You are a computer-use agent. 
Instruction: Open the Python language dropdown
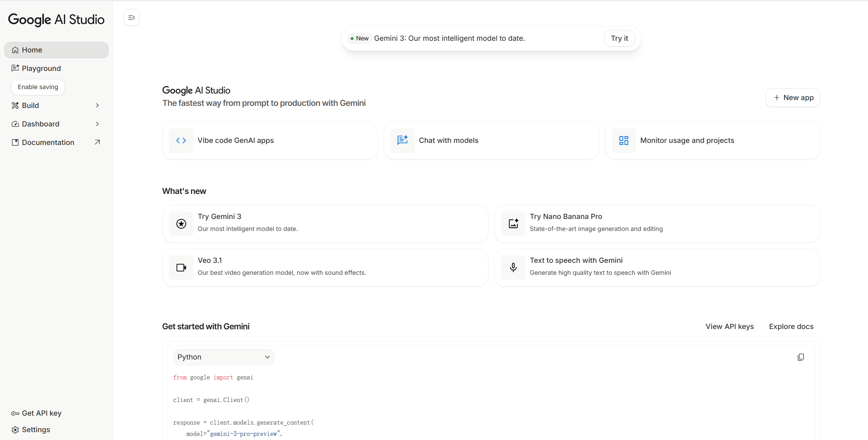point(223,357)
